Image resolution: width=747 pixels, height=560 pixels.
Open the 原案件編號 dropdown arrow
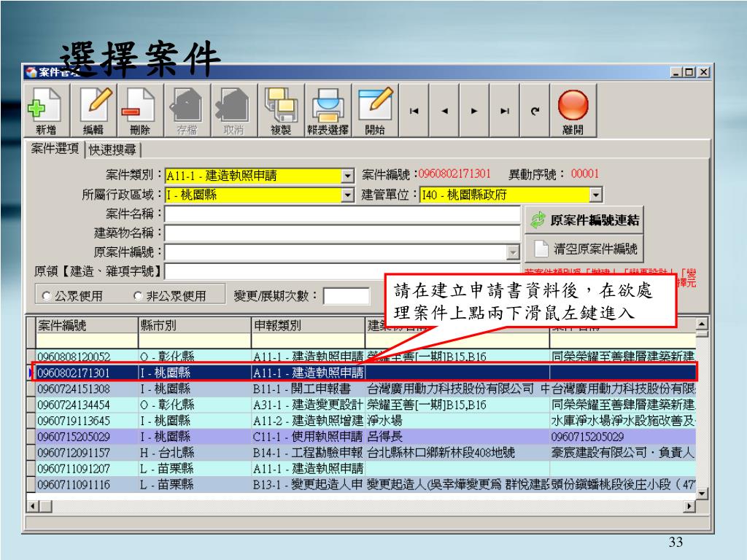[x=513, y=252]
